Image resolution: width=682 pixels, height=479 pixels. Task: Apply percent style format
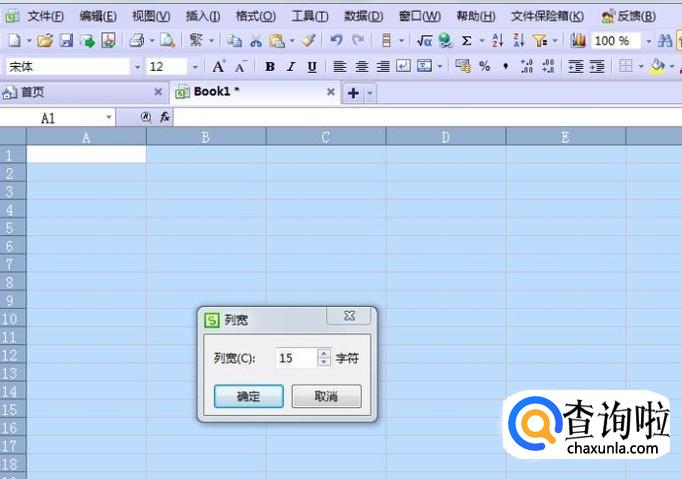pos(485,66)
